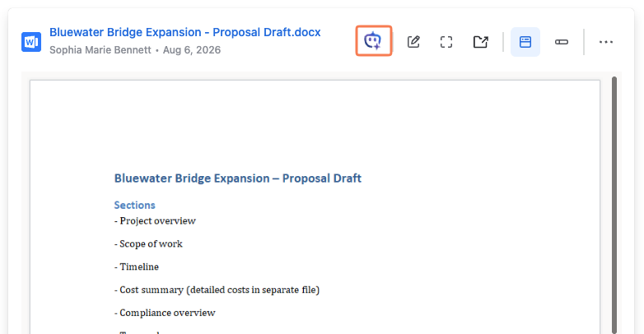Switch to compact inline link view
Image resolution: width=644 pixels, height=334 pixels.
coord(562,42)
